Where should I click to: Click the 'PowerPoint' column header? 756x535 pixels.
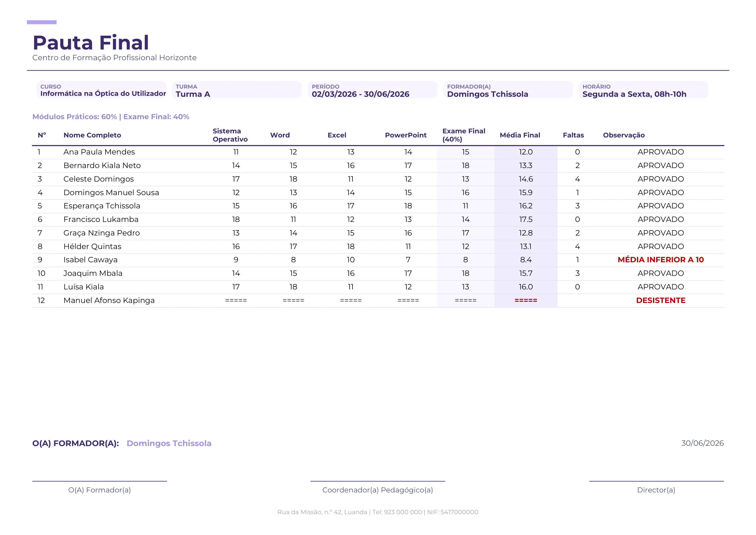406,135
